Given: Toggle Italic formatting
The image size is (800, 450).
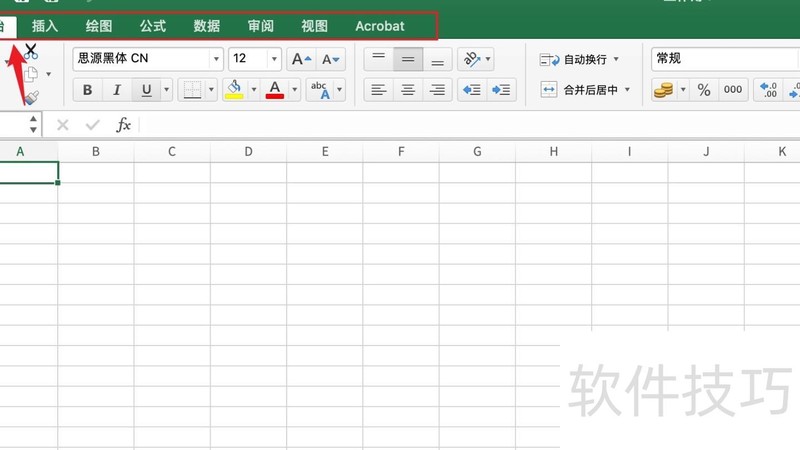Looking at the screenshot, I should tap(117, 90).
